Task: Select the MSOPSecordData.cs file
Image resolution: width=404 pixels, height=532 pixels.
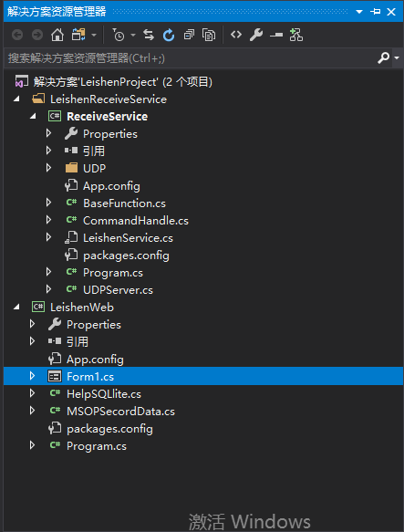Action: [120, 412]
